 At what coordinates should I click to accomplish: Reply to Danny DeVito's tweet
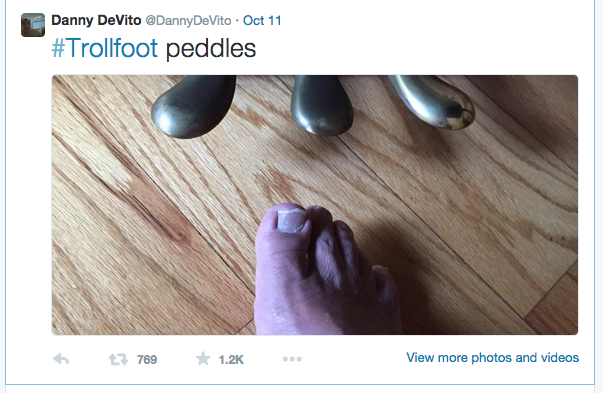point(61,359)
